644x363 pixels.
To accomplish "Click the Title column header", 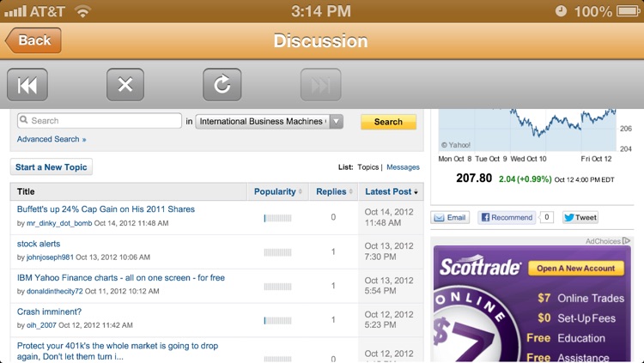I will 26,191.
